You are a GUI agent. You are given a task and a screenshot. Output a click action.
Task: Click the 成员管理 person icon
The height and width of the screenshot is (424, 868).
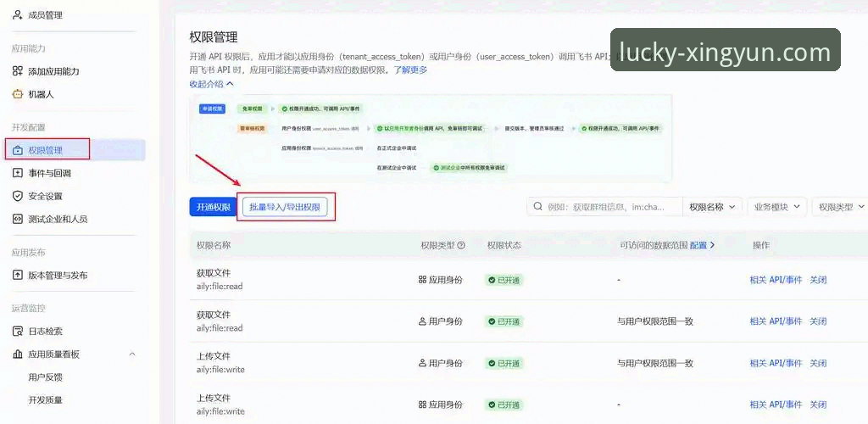[x=18, y=15]
